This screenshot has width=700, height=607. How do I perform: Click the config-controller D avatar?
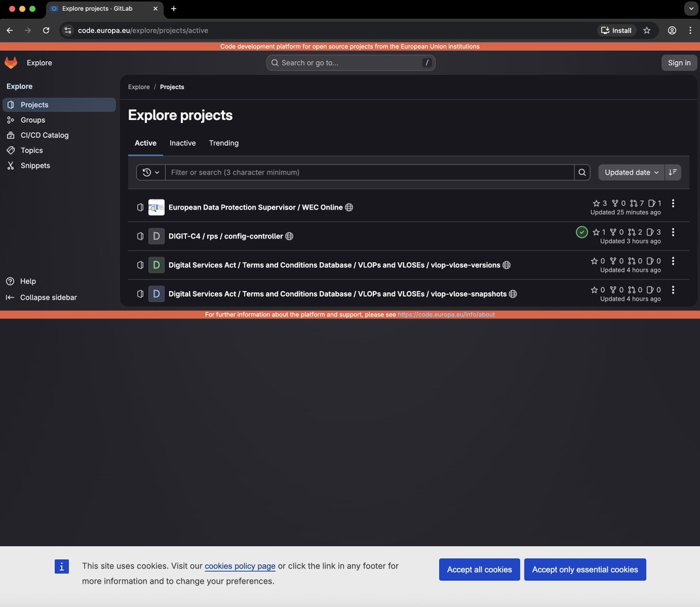(x=156, y=236)
